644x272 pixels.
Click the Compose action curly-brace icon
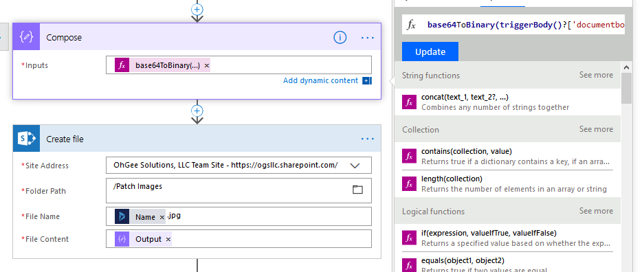(x=26, y=37)
